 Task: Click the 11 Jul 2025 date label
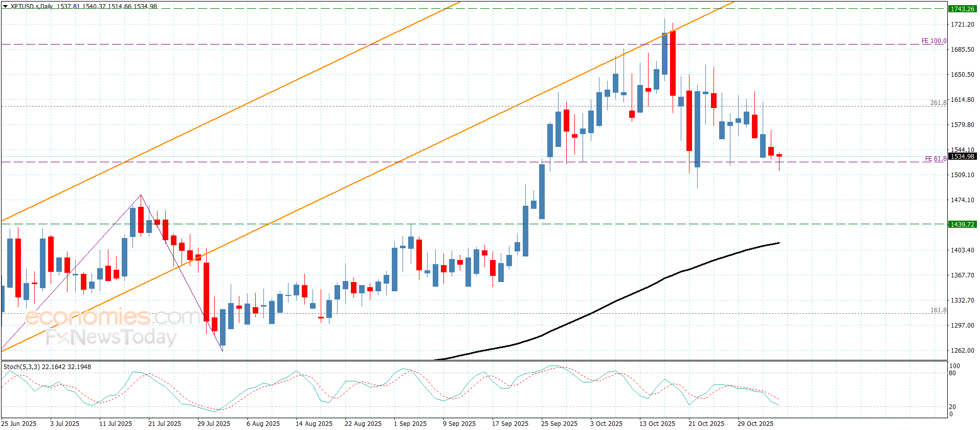coord(116,423)
